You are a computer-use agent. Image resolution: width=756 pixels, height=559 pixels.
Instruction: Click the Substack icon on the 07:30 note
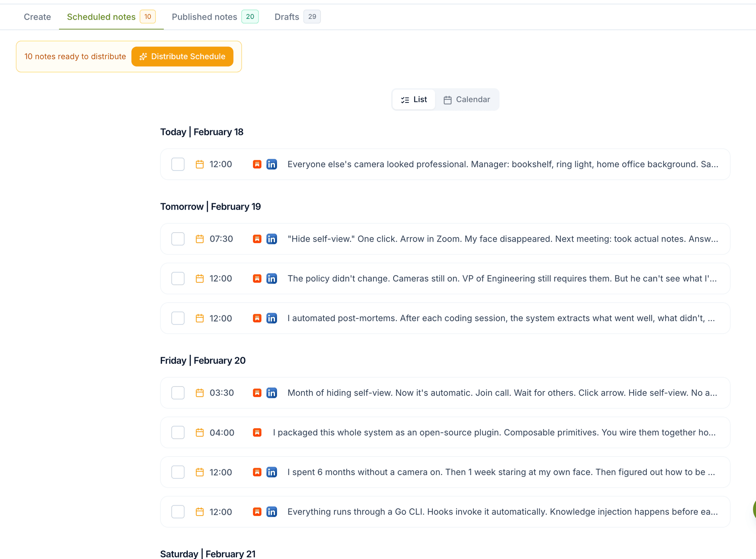(257, 239)
